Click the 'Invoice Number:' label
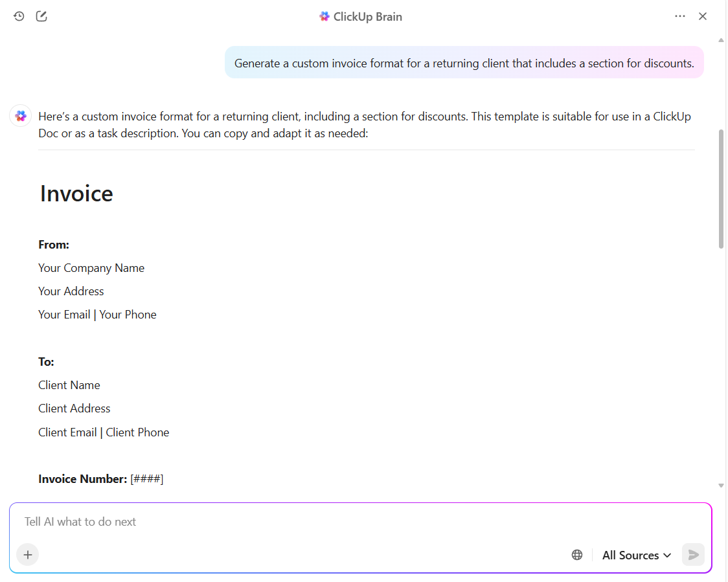The image size is (728, 582). point(83,479)
